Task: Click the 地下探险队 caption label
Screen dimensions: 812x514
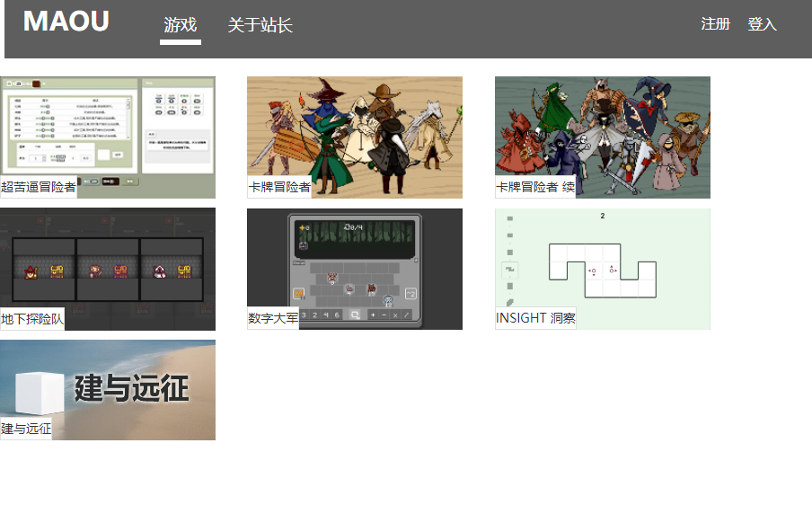Action: pyautogui.click(x=32, y=319)
